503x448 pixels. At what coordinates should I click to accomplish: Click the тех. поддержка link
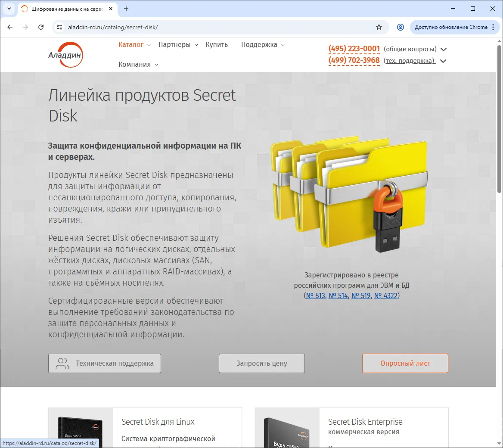(x=409, y=61)
